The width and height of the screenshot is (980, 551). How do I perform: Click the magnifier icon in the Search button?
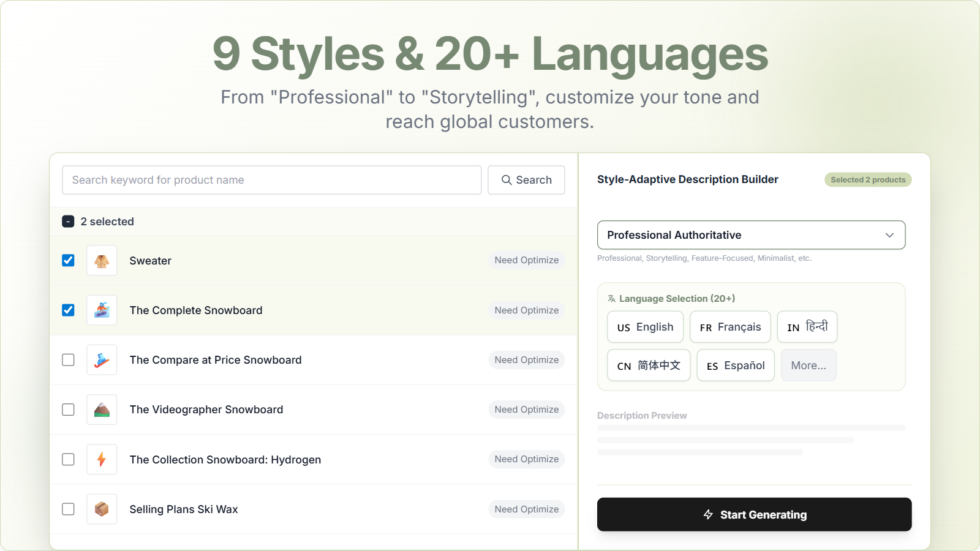507,179
